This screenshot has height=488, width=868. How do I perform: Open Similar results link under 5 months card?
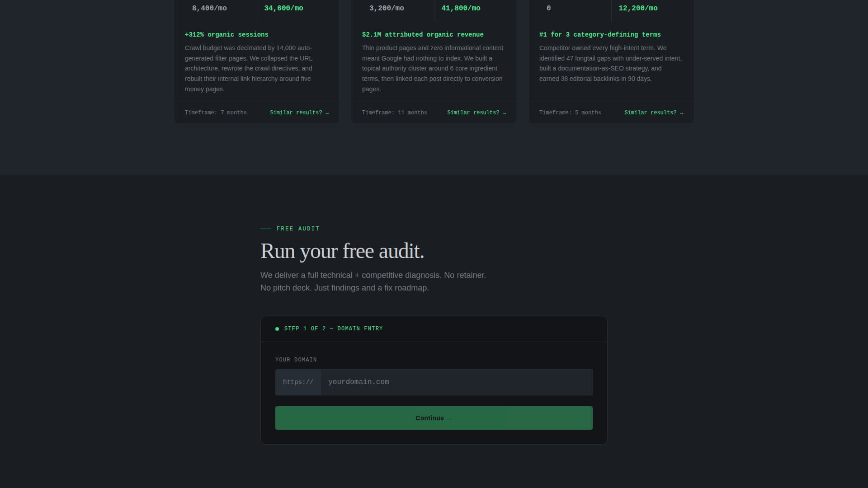click(x=654, y=113)
